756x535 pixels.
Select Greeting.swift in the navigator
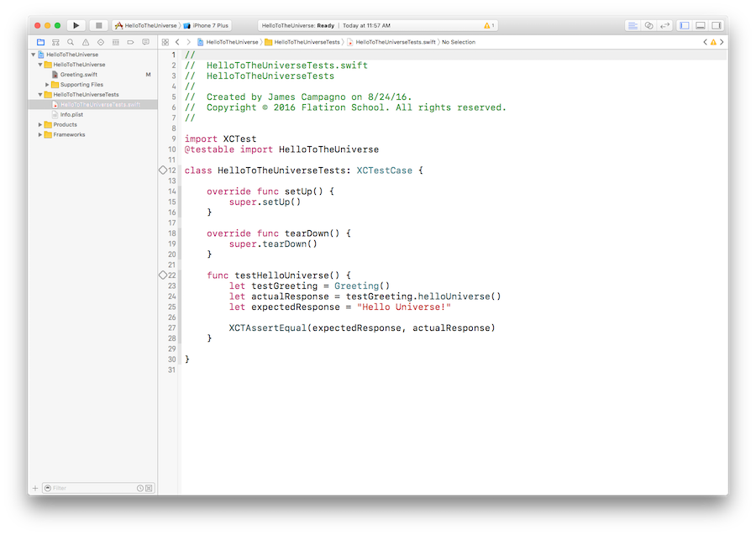(79, 75)
